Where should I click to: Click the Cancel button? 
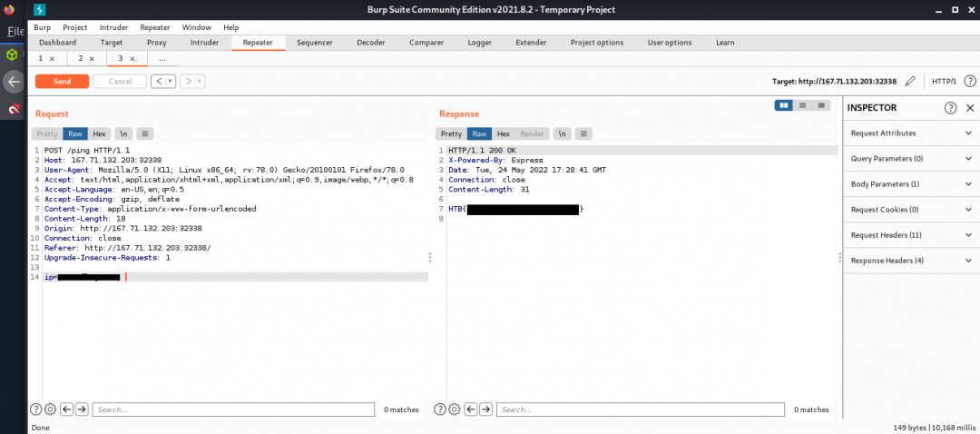point(120,82)
